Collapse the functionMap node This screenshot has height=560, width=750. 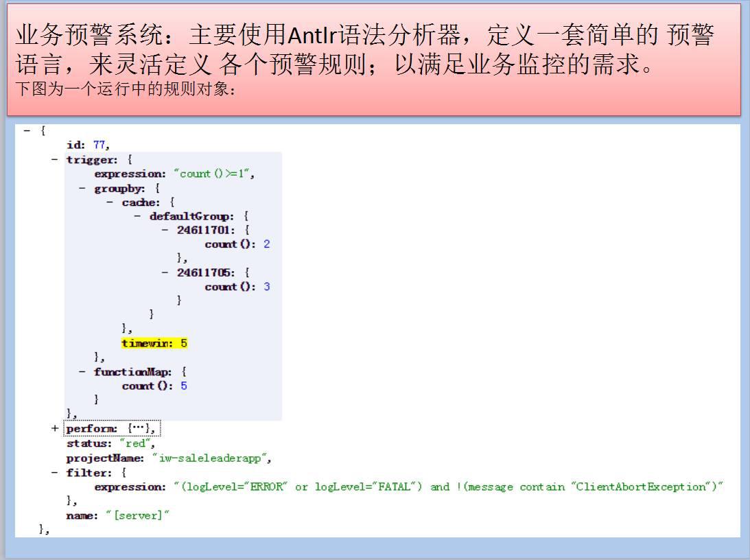[82, 371]
